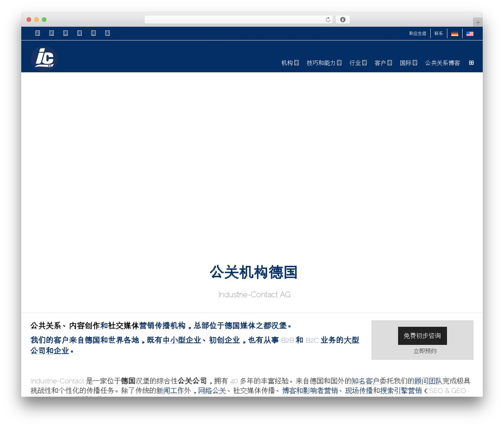Click the 免费初步咨询 button

point(422,336)
